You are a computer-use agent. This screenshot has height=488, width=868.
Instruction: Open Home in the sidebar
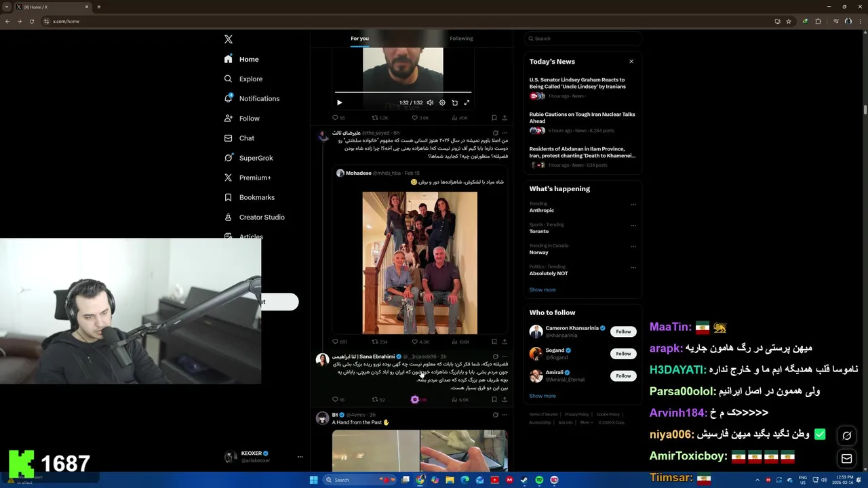click(x=241, y=60)
